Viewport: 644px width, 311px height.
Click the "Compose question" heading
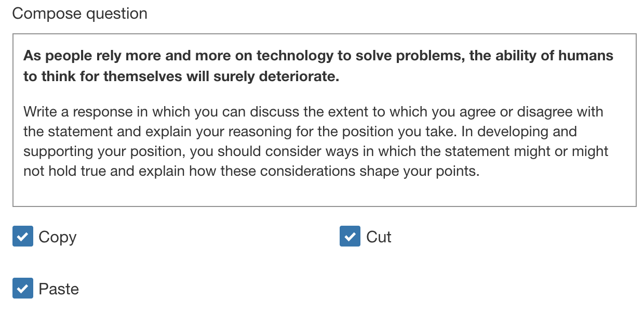(x=79, y=14)
